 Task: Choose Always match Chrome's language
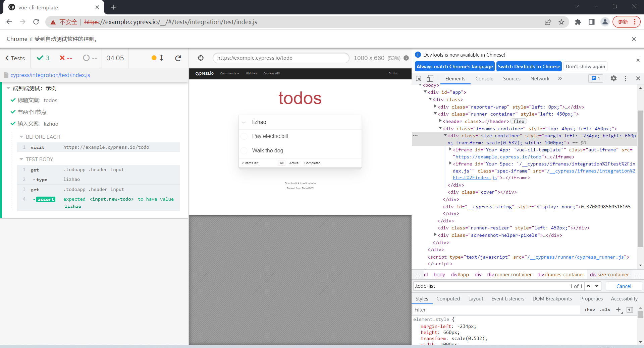pyautogui.click(x=455, y=67)
